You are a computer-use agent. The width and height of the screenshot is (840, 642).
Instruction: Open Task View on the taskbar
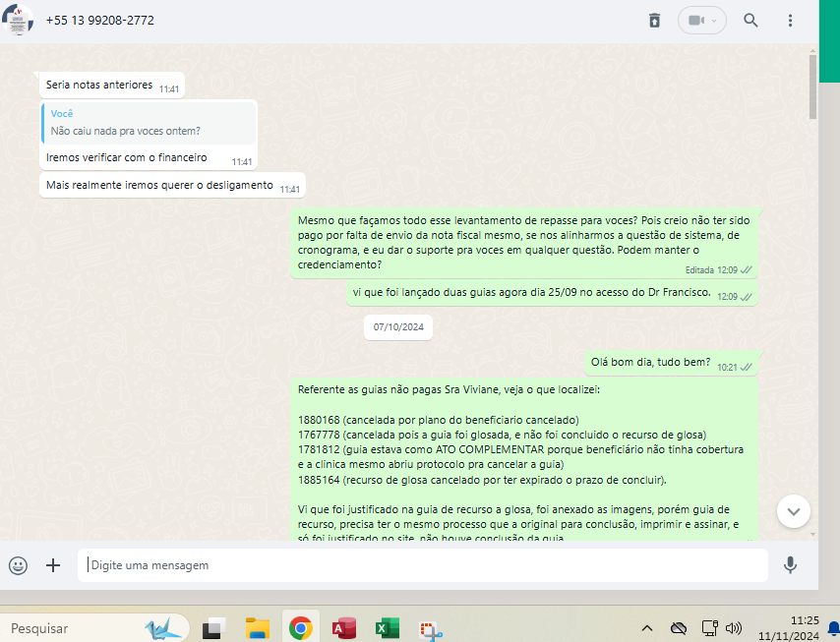[213, 628]
